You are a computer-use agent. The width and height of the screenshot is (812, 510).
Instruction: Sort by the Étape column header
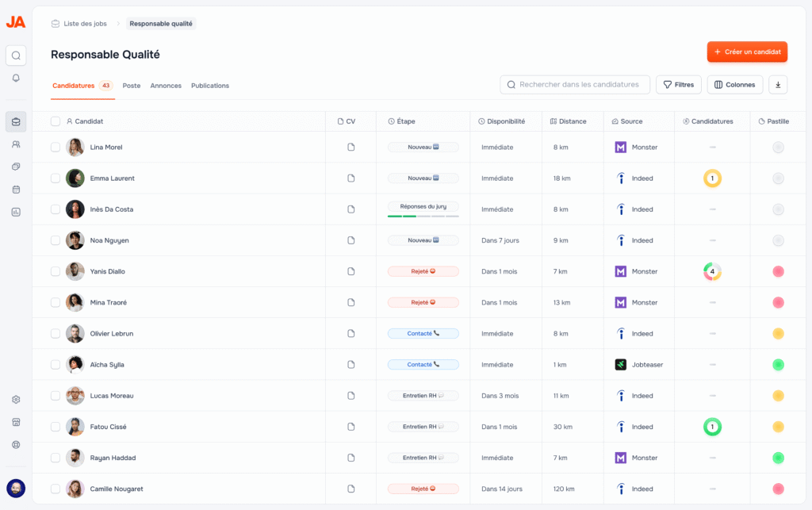coord(402,121)
